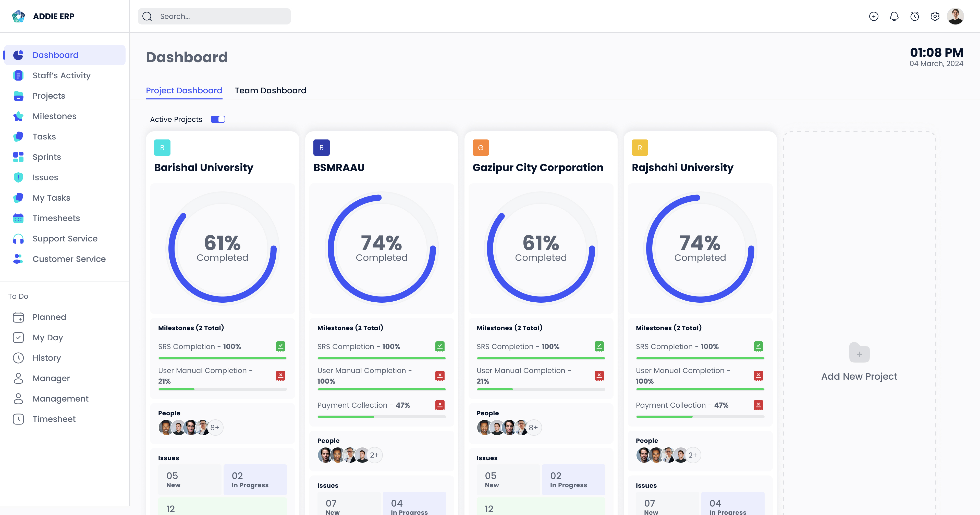Screen dimensions: 980x515
Task: Toggle the Active Projects switch
Action: (x=218, y=119)
